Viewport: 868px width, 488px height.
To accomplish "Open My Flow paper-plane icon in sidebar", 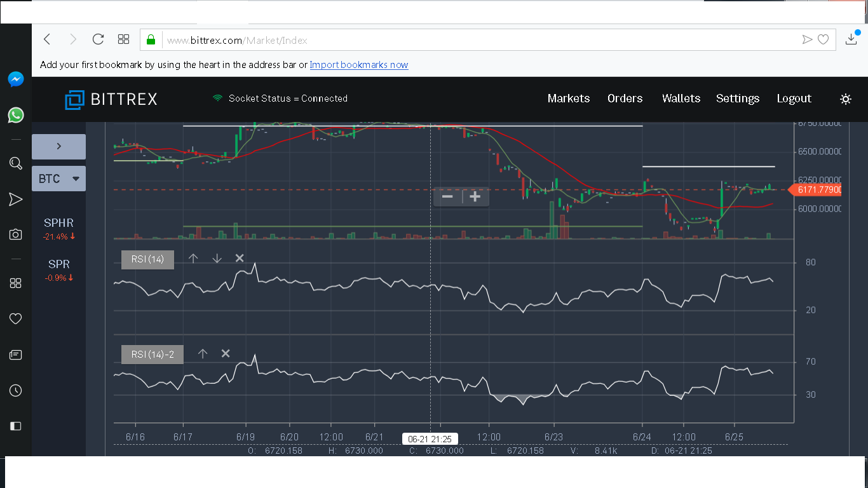I will click(x=16, y=200).
